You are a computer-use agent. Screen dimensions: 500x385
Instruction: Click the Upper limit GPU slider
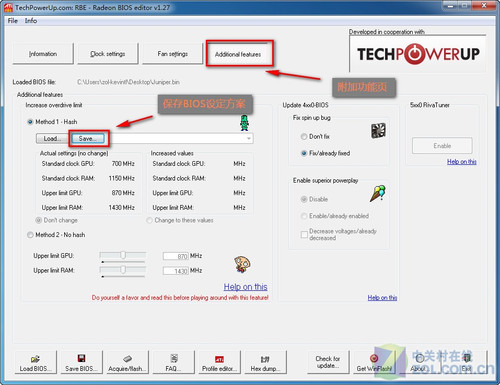[123, 256]
